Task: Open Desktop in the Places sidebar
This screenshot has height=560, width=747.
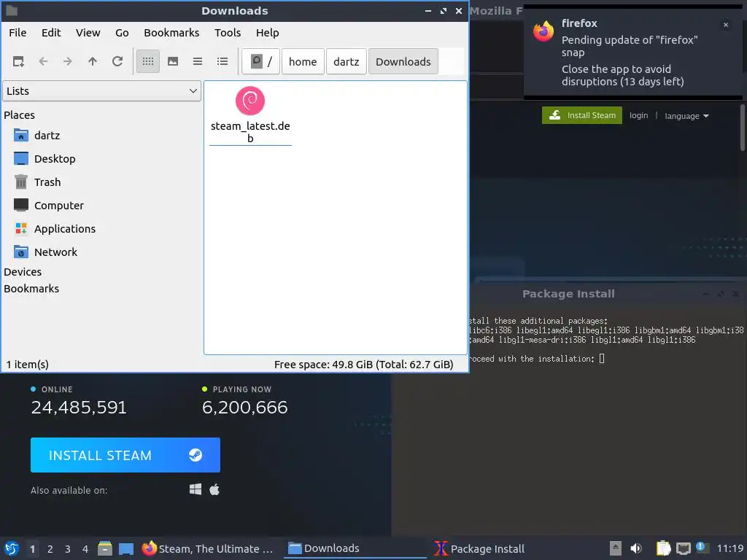Action: 55,159
